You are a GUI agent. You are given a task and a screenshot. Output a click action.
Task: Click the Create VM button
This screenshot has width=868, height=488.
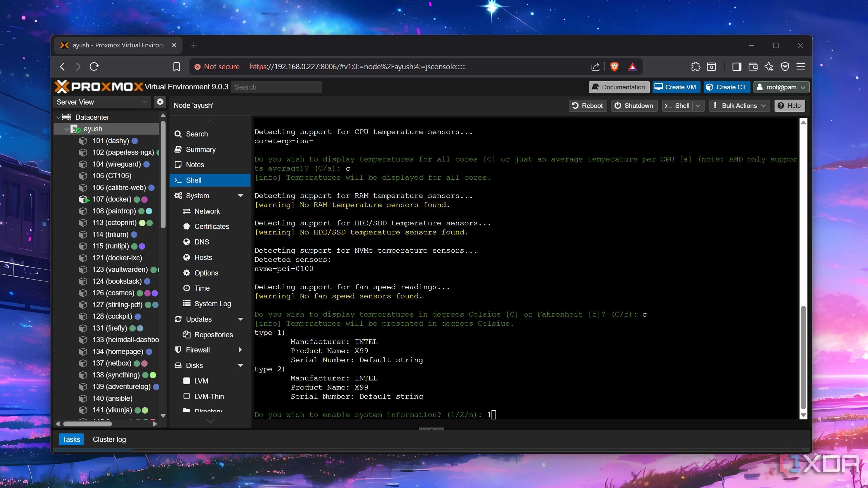point(676,87)
